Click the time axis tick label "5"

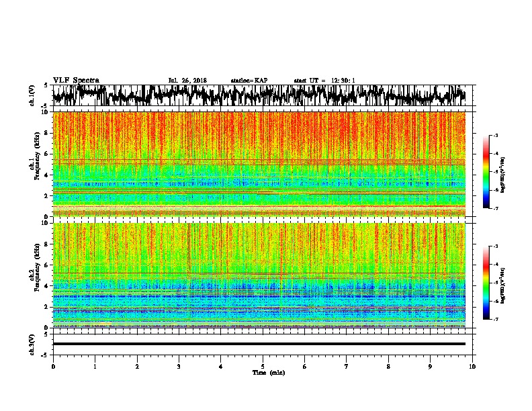(263, 367)
